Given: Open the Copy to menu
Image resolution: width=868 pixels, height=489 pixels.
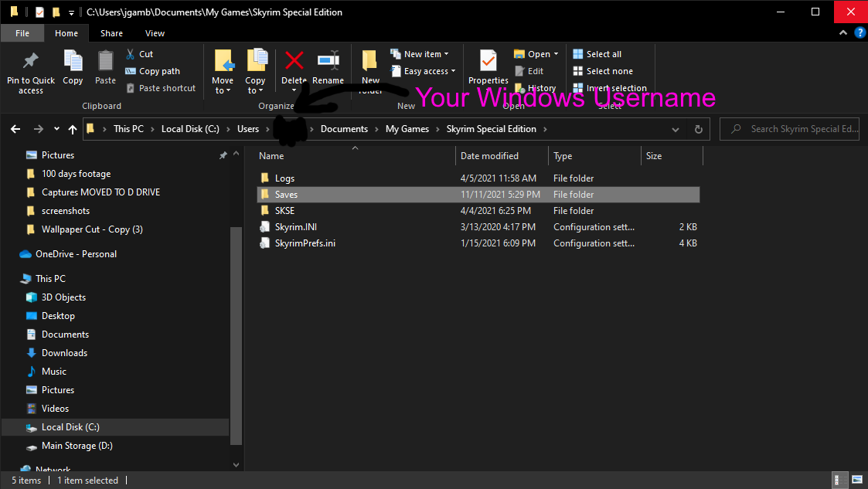Looking at the screenshot, I should pyautogui.click(x=255, y=72).
